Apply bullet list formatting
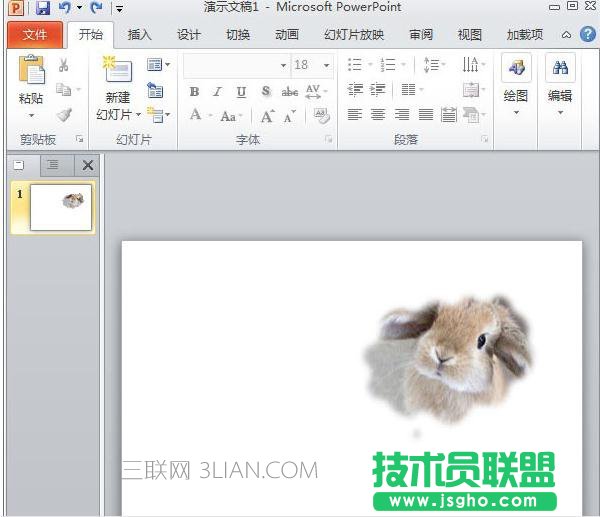This screenshot has width=600, height=517. tap(355, 65)
